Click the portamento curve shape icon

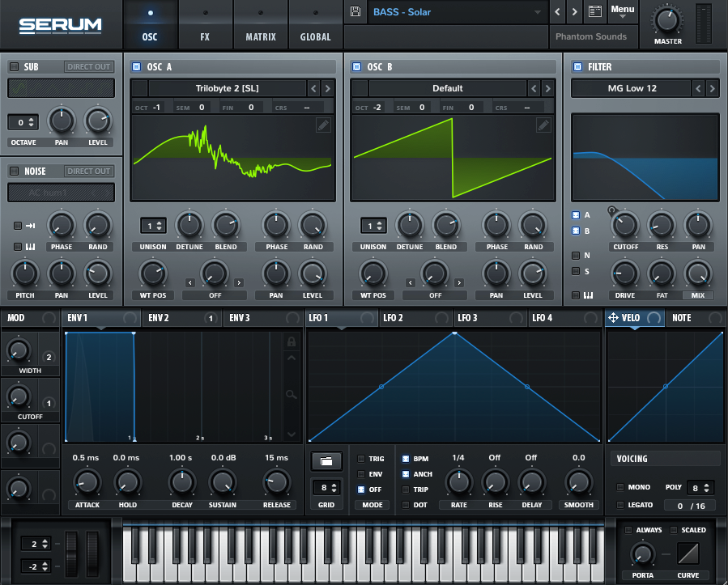coord(689,553)
